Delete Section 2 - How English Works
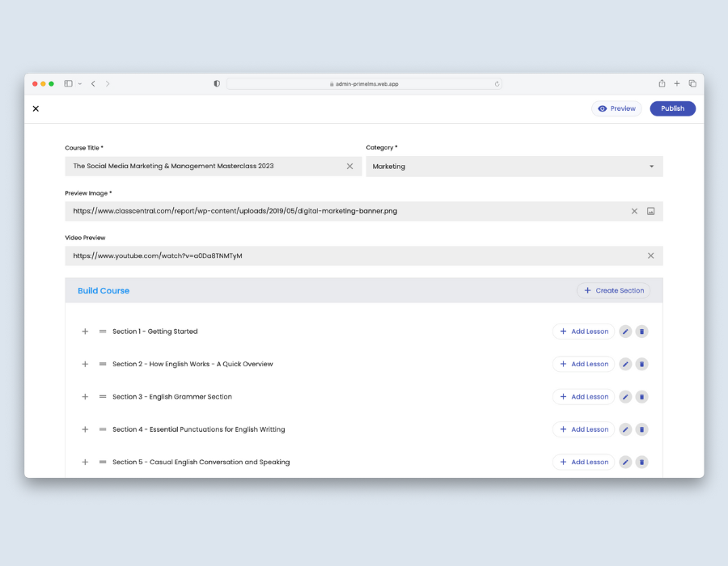728x566 pixels. tap(641, 364)
